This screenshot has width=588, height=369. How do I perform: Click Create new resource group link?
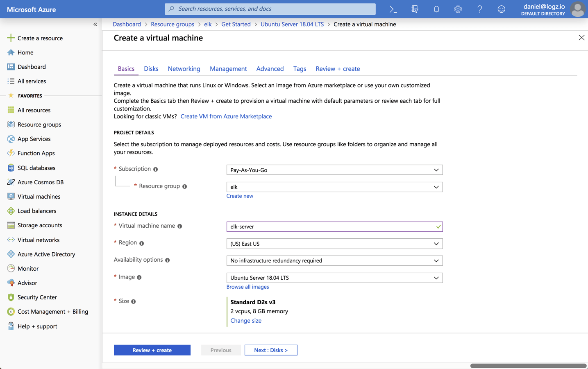(x=240, y=196)
